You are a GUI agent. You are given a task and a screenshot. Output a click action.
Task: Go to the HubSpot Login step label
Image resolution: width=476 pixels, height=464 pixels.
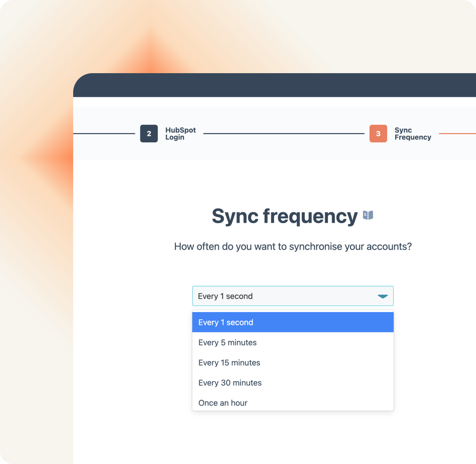[x=180, y=133]
